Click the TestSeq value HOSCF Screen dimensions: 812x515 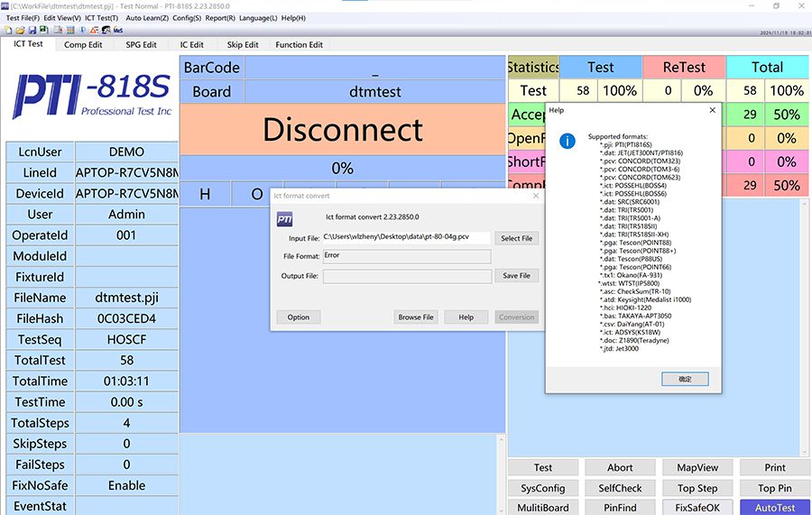pyautogui.click(x=126, y=339)
